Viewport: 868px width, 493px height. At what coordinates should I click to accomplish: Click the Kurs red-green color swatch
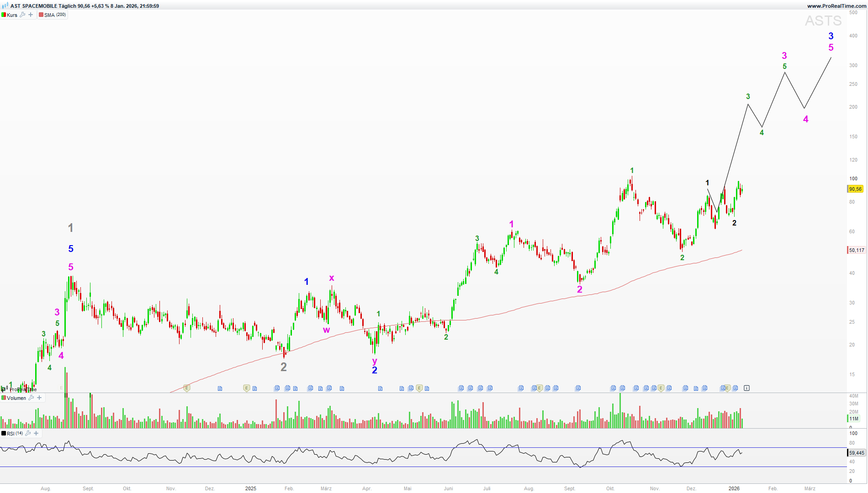(x=4, y=15)
